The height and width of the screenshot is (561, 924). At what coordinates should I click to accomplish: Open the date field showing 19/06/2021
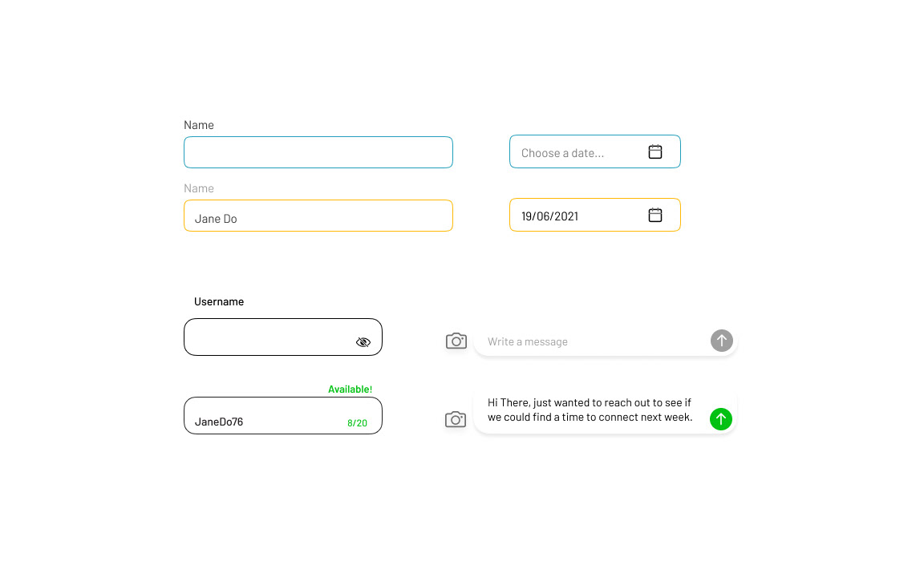(577, 216)
